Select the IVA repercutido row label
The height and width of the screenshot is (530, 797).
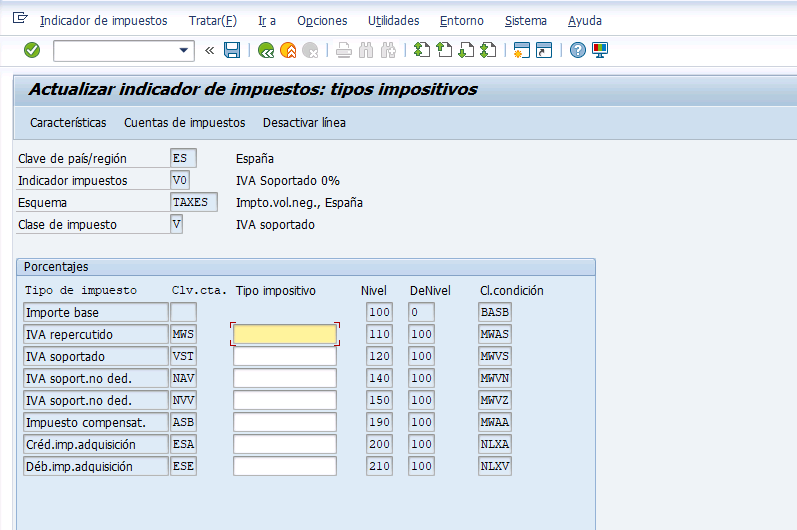(x=96, y=334)
